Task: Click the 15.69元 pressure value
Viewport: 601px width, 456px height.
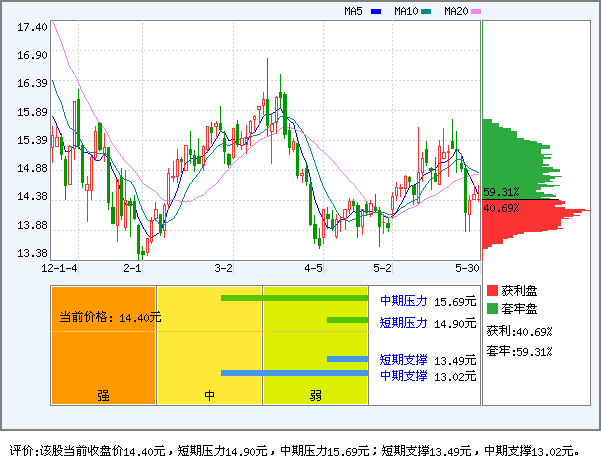Action: coord(455,302)
